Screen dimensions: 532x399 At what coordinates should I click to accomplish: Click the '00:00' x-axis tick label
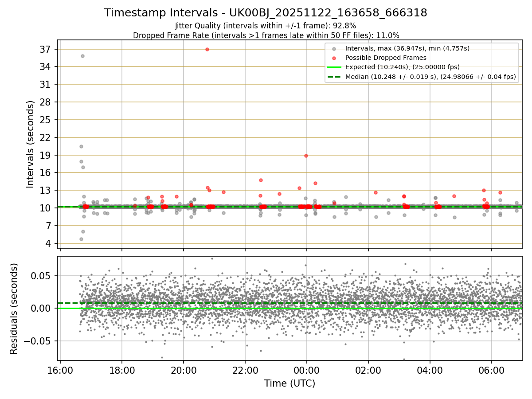pos(307,371)
